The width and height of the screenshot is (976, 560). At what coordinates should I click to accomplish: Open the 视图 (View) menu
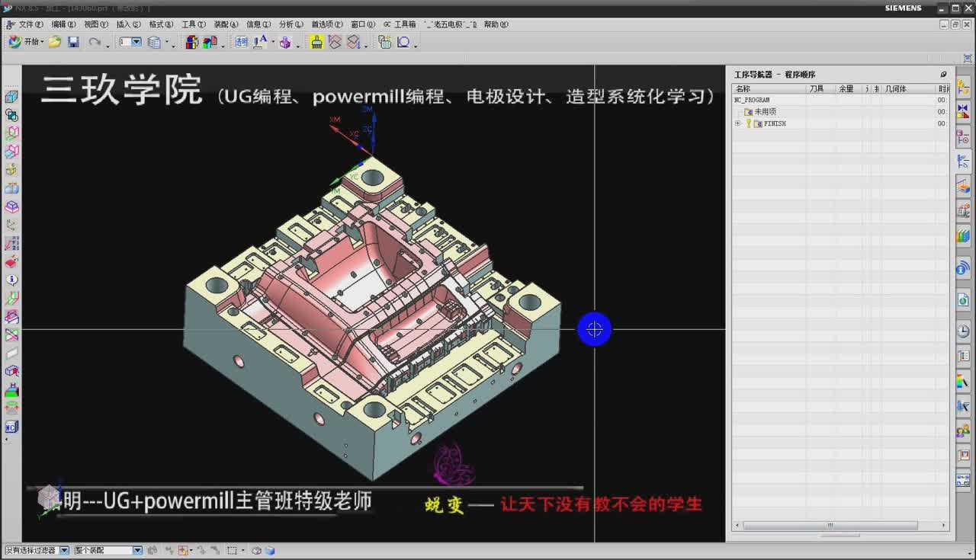point(96,24)
